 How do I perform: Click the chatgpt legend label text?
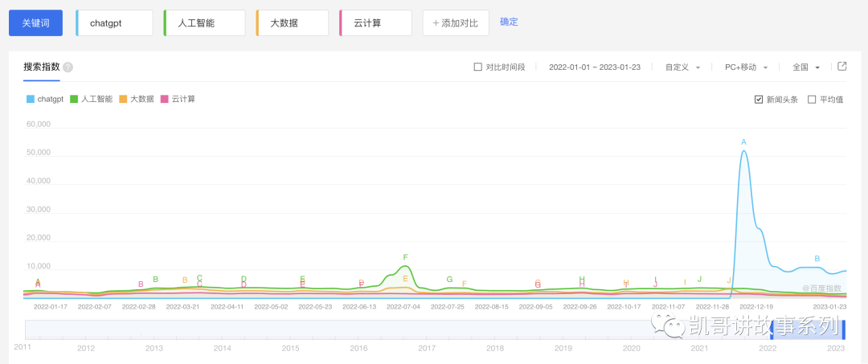point(51,99)
